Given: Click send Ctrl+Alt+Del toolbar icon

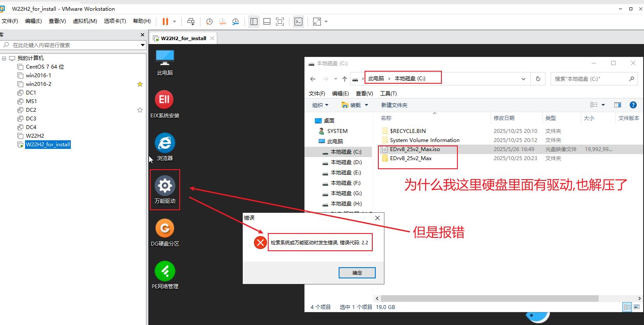Looking at the screenshot, I should 191,22.
